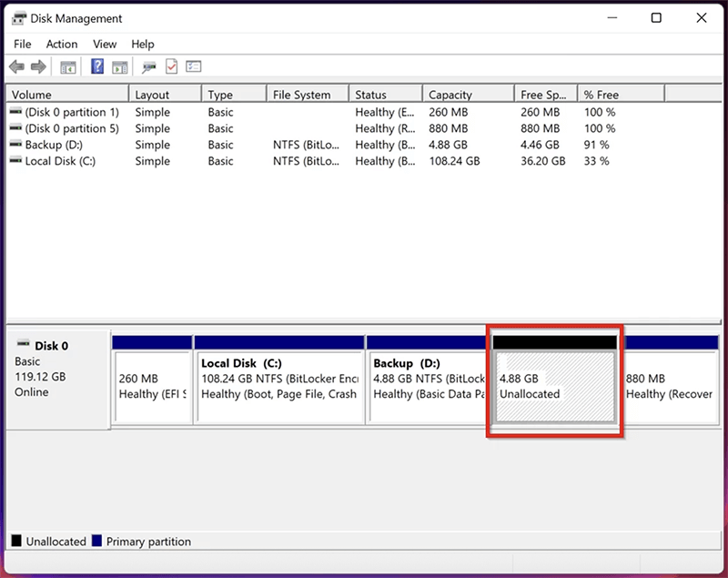
Task: Open the File menu
Action: coord(21,44)
